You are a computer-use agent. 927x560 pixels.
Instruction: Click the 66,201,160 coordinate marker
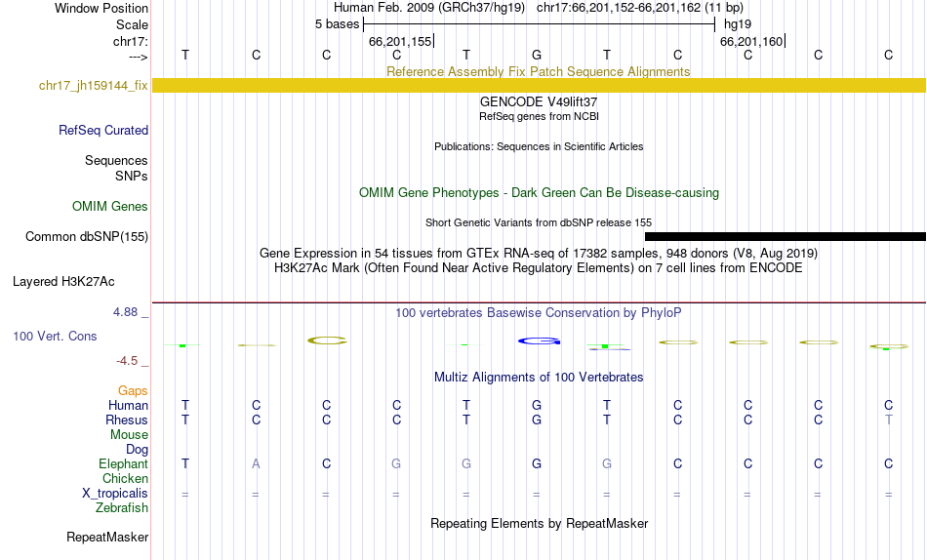[751, 41]
